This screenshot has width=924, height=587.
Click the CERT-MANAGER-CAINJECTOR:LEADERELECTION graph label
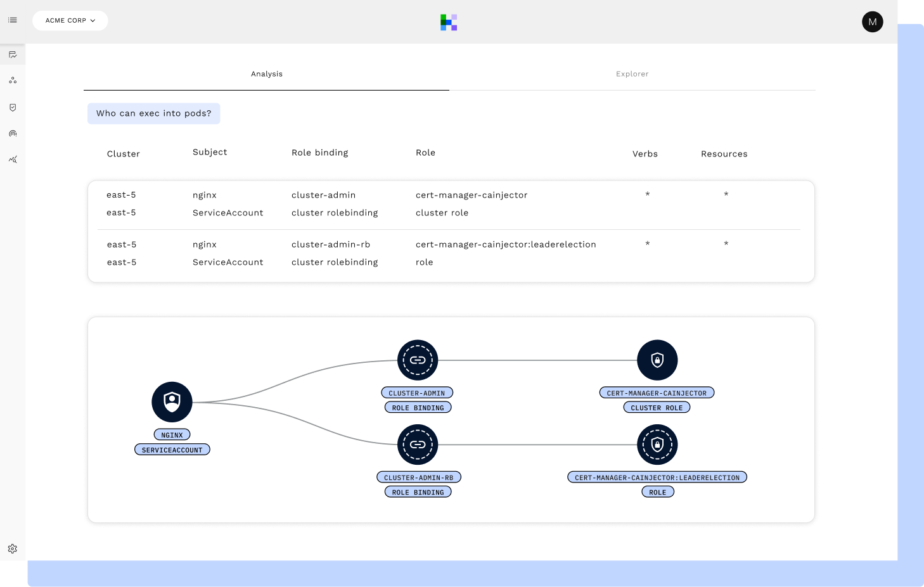coord(657,477)
